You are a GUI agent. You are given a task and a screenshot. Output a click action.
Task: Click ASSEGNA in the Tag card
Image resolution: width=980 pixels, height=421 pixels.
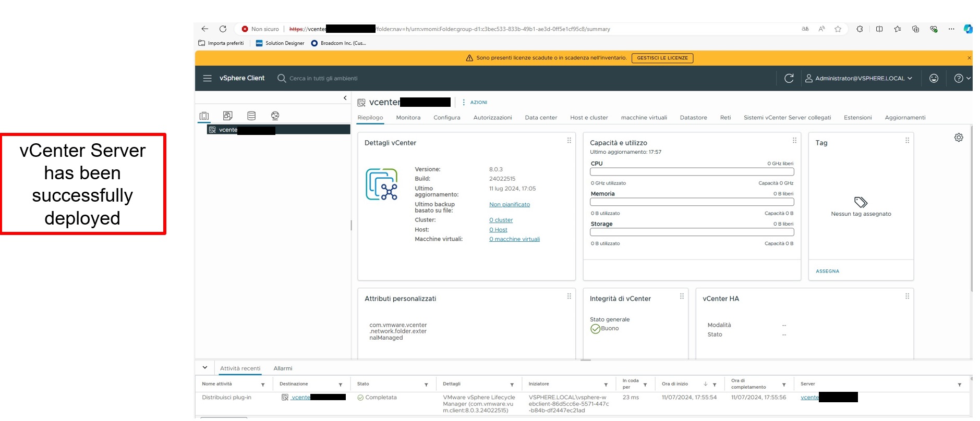[828, 271]
